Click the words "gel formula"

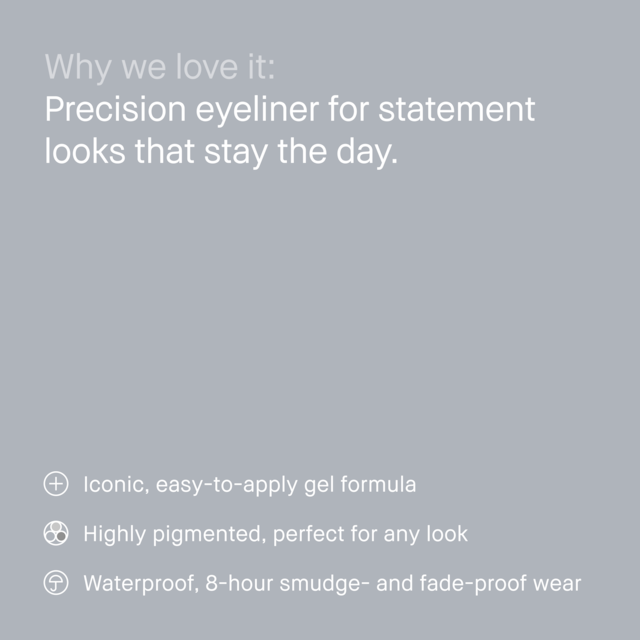360,485
